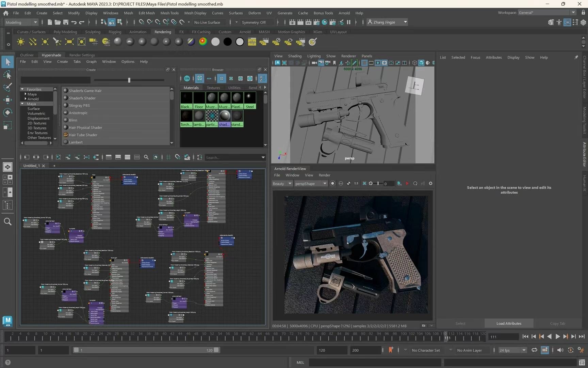The width and height of the screenshot is (588, 368).
Task: Open Arnold RenderView settings gear
Action: coord(430,183)
